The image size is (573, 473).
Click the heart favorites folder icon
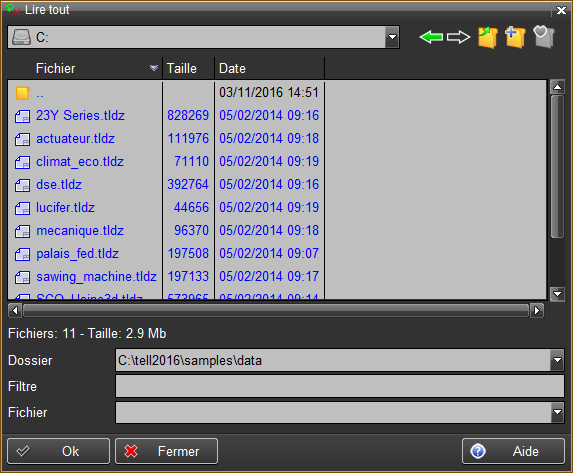544,37
